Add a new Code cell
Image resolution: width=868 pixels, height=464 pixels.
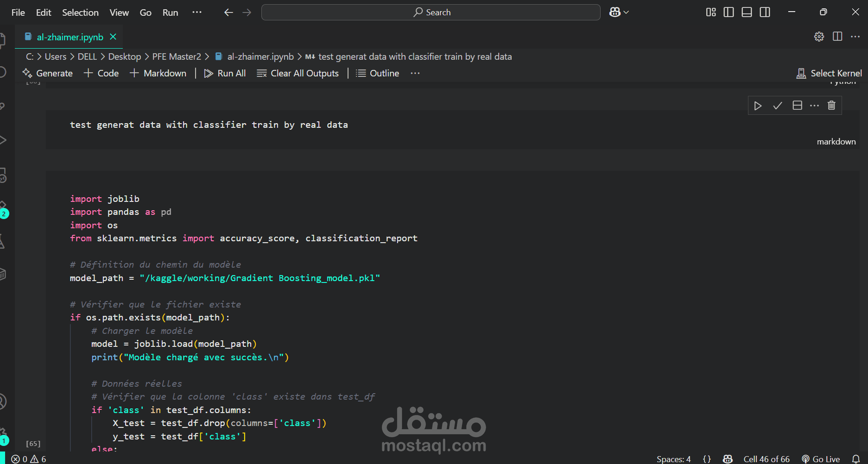[101, 73]
